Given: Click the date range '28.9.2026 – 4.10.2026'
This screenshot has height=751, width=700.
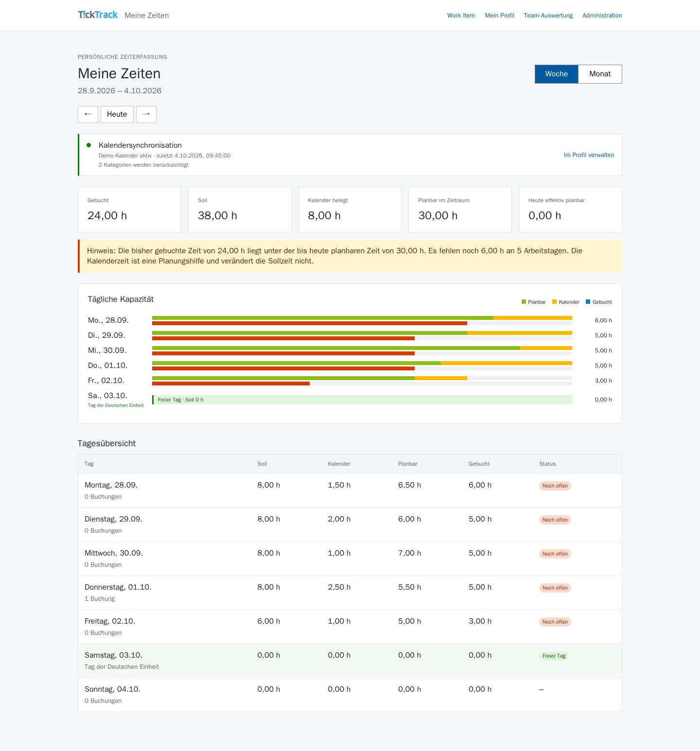Looking at the screenshot, I should (120, 91).
